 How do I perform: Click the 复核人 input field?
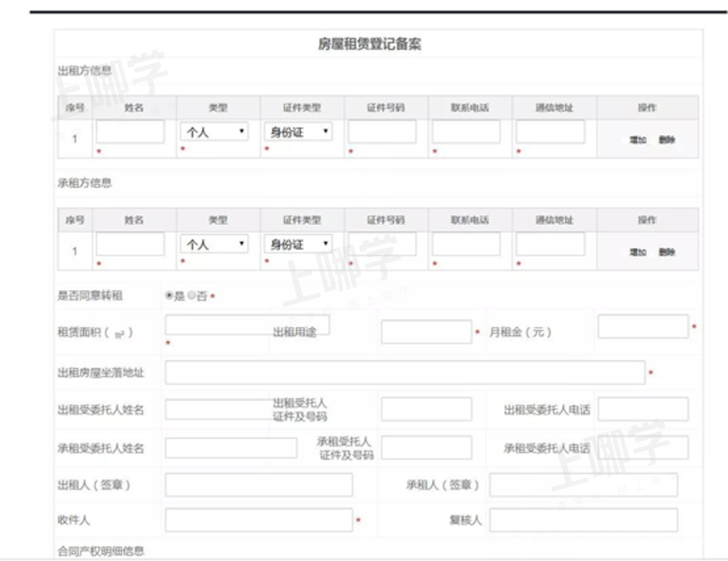point(583,520)
